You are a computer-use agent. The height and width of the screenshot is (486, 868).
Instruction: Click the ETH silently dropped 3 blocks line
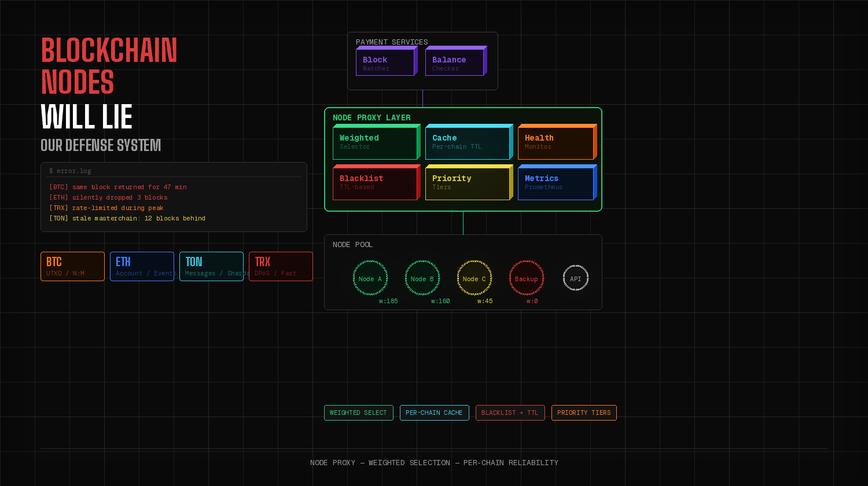[x=108, y=197]
